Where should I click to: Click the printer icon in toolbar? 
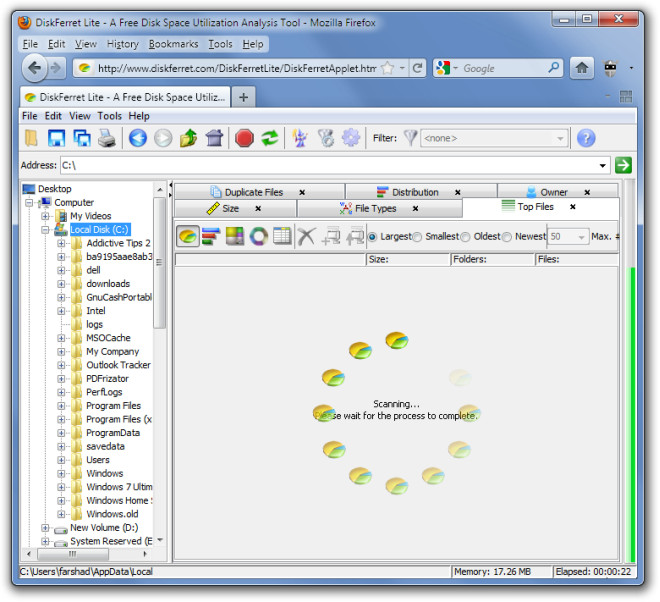coord(107,138)
